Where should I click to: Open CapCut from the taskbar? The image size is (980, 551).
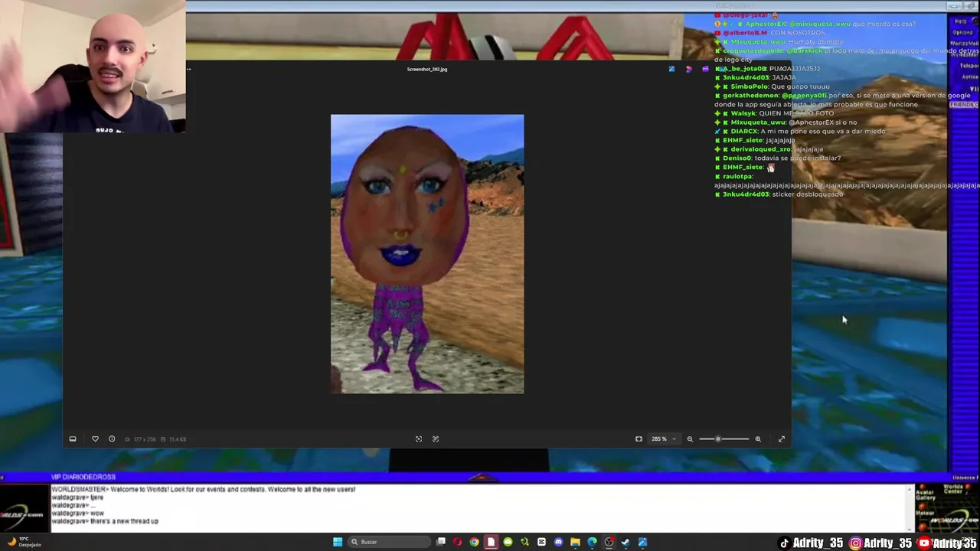tap(541, 542)
